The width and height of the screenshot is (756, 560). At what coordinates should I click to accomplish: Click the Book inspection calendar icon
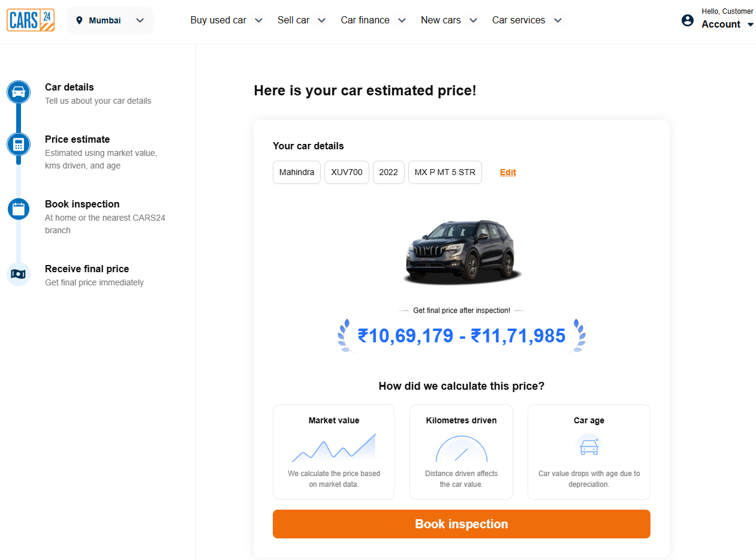click(x=19, y=209)
